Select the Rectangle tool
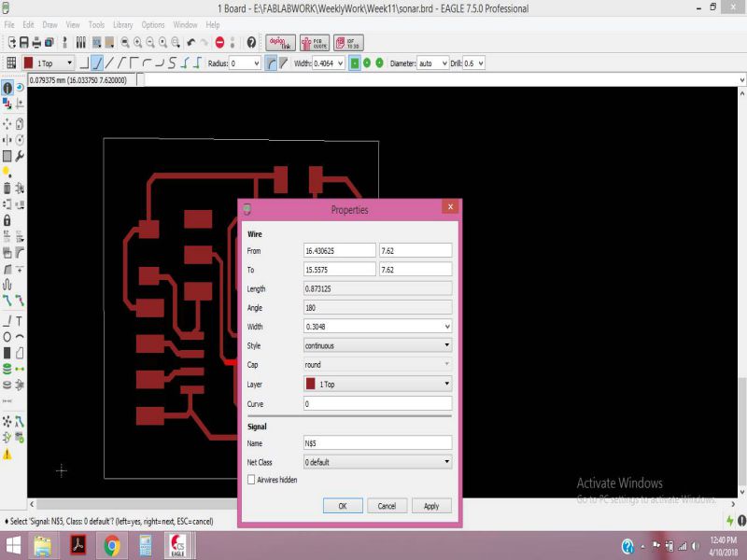Viewport: 747px width, 560px height. [7, 353]
